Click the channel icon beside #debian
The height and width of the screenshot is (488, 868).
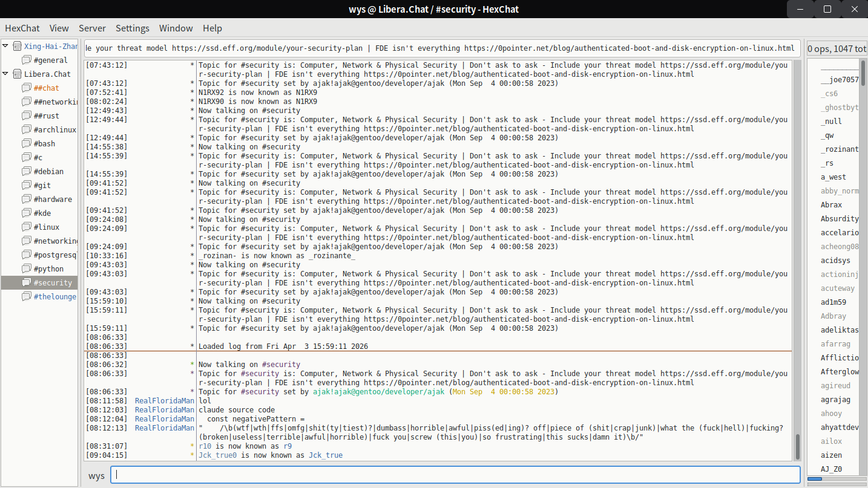pos(27,171)
